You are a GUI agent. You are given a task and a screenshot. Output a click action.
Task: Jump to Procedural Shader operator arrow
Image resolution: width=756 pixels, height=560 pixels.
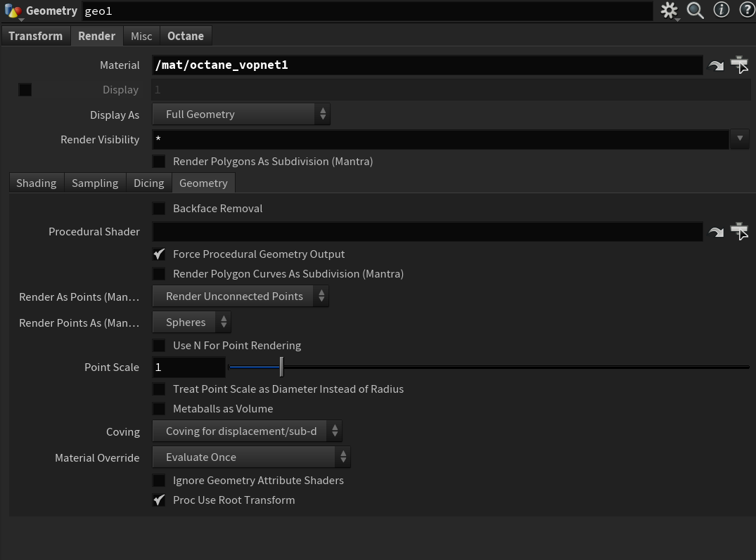(716, 232)
